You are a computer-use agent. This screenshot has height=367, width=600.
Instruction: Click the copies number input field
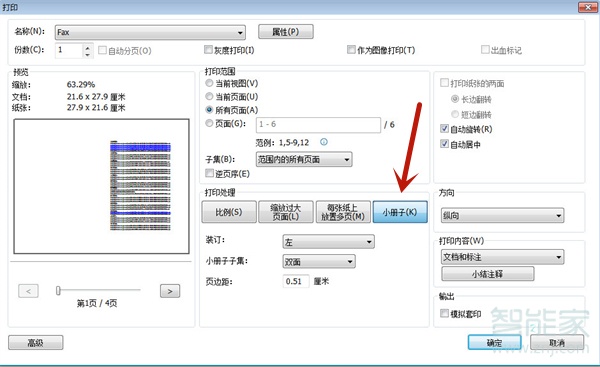click(69, 50)
